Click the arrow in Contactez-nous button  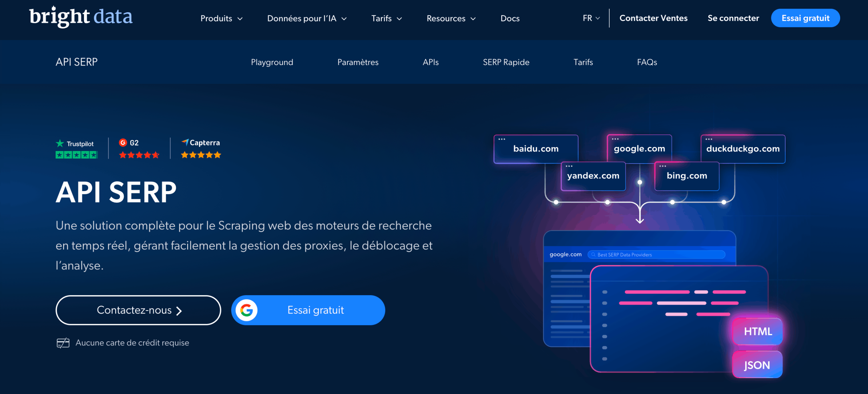[x=179, y=311]
